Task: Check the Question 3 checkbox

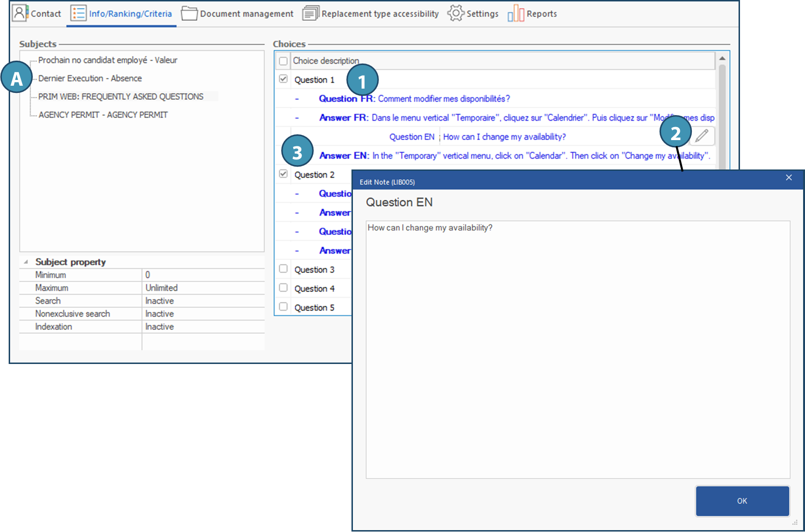Action: pyautogui.click(x=284, y=269)
